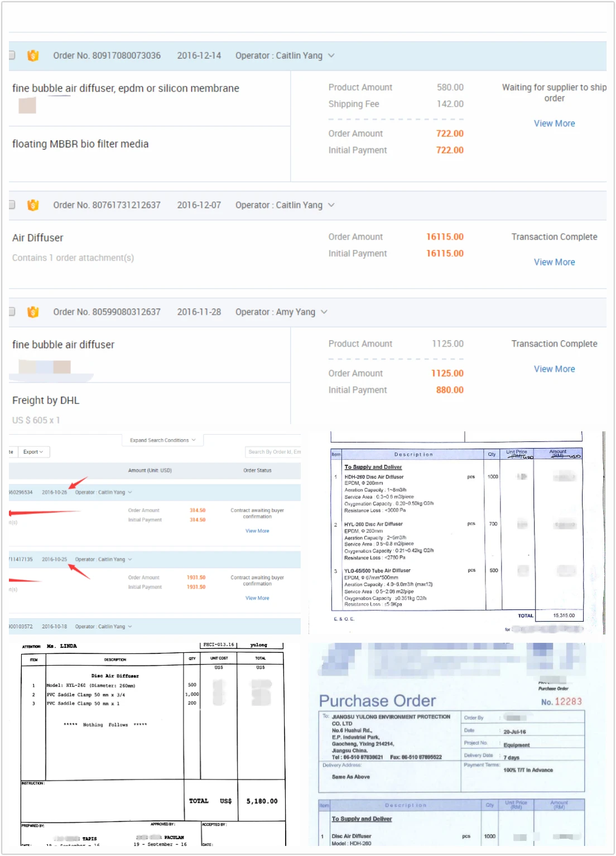Click HDH-260 Disc Air Diffuser row
The height and width of the screenshot is (856, 616).
pyautogui.click(x=374, y=477)
